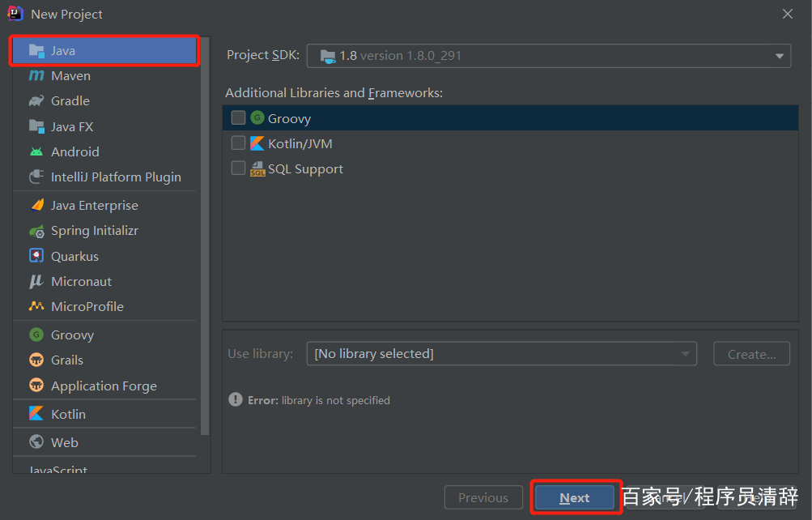812x520 pixels.
Task: Click the Web globe icon
Action: tap(36, 441)
